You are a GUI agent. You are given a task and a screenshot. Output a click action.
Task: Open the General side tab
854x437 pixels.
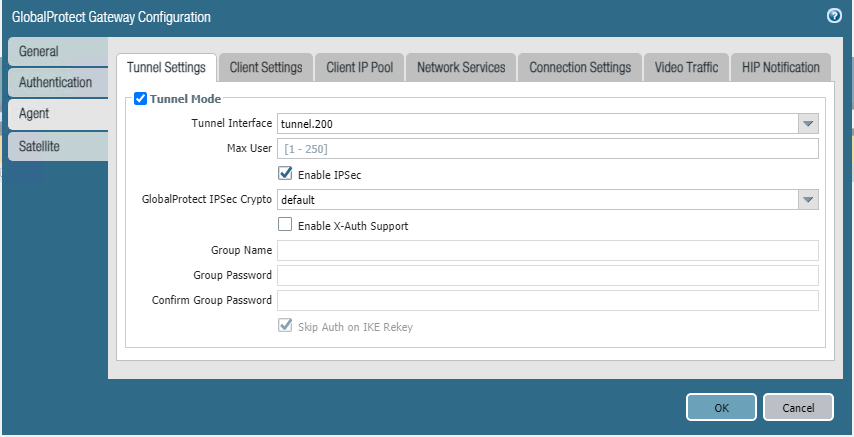coord(58,52)
